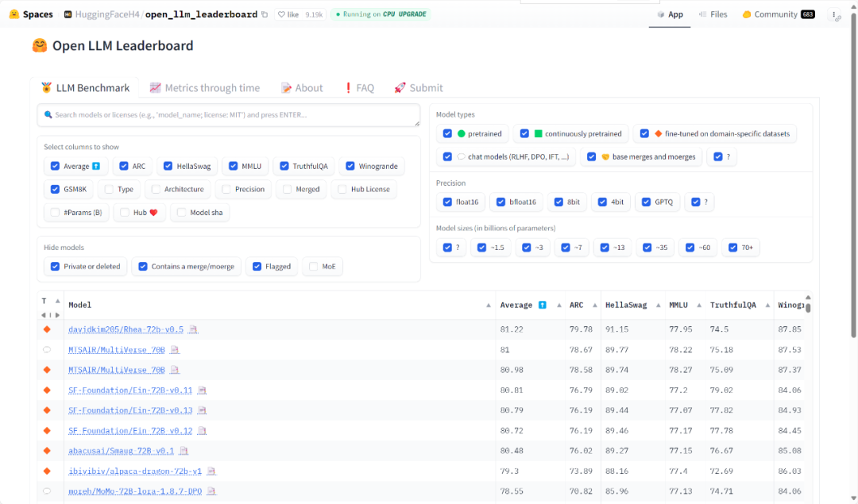Uncheck the Average column checkbox
The image size is (858, 504).
tap(55, 166)
